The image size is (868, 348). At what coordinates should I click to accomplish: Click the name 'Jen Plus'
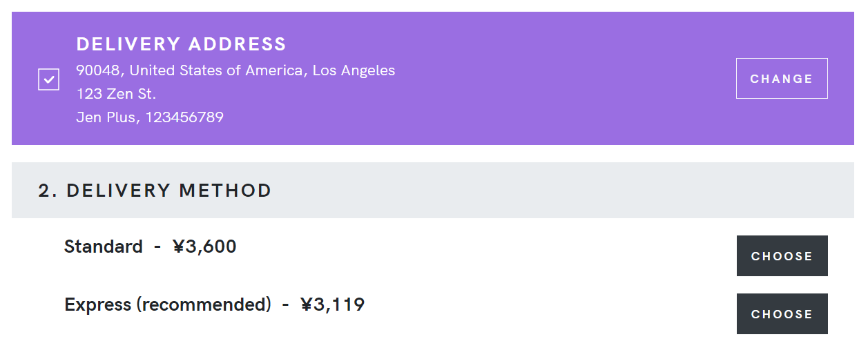(107, 117)
